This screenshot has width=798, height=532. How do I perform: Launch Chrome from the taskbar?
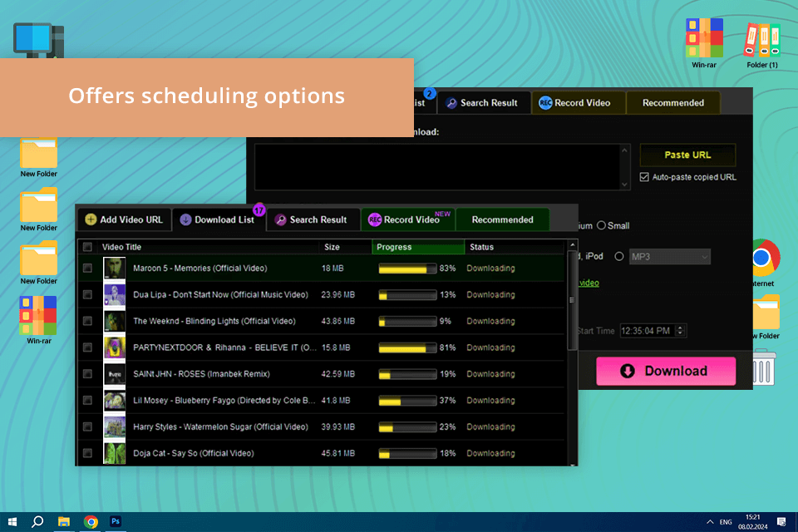[x=91, y=522]
